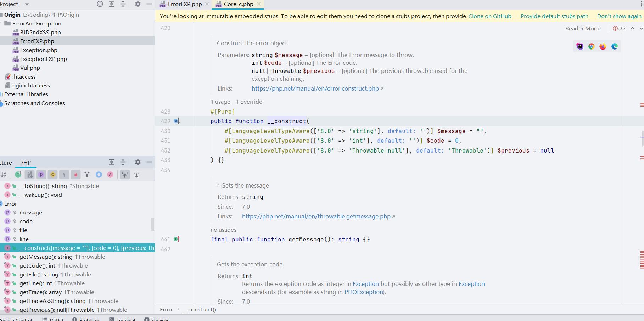Sort structure alphabetically

click(4, 174)
